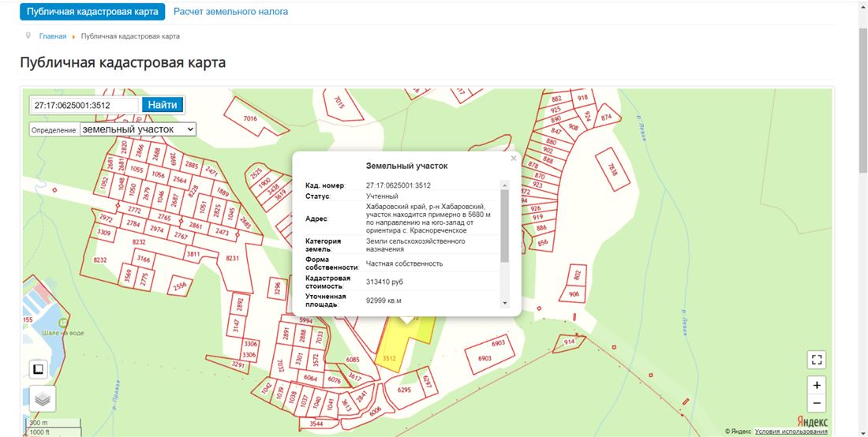Click the map fullscreen icon
The height and width of the screenshot is (437, 868).
(x=817, y=360)
